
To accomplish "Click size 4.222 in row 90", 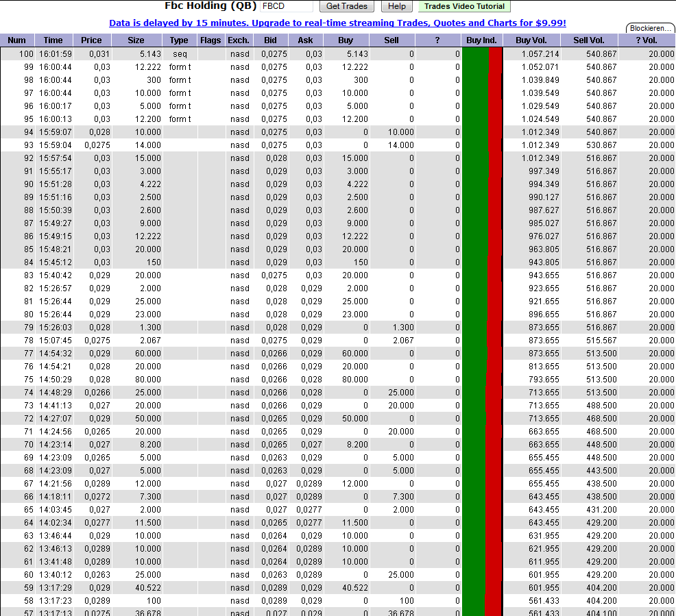I will pos(150,184).
